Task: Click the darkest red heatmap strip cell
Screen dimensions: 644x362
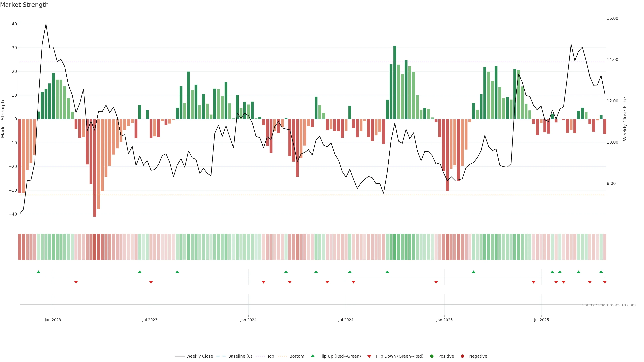Action: (x=95, y=247)
